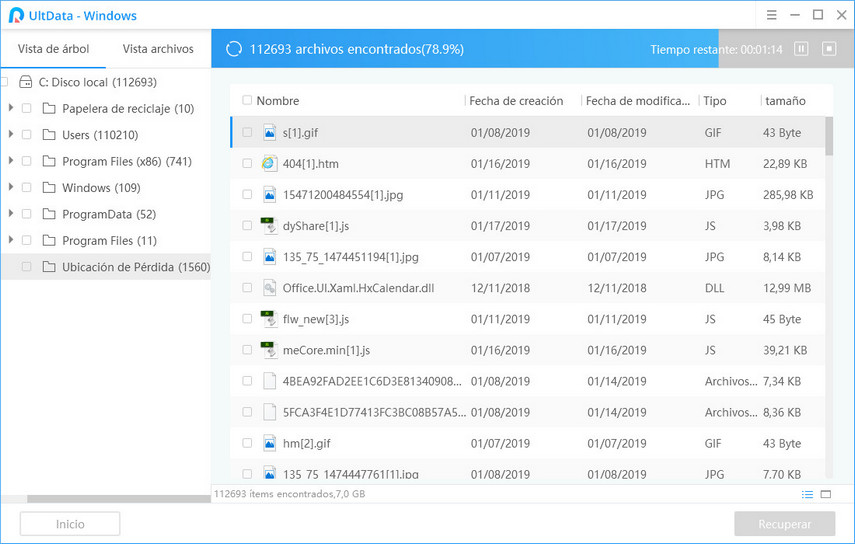The image size is (855, 544).
Task: Expand the Papelera de reciclaje tree node
Action: (10, 108)
